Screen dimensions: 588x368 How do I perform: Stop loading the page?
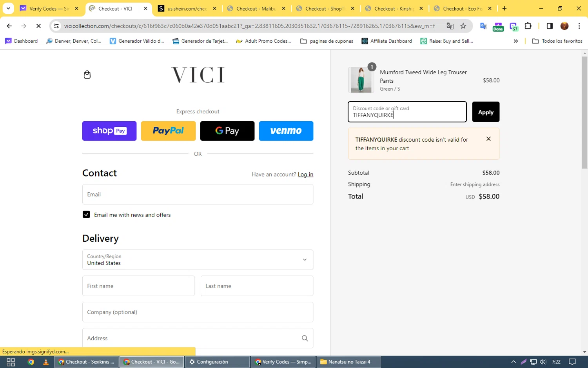[x=38, y=26]
